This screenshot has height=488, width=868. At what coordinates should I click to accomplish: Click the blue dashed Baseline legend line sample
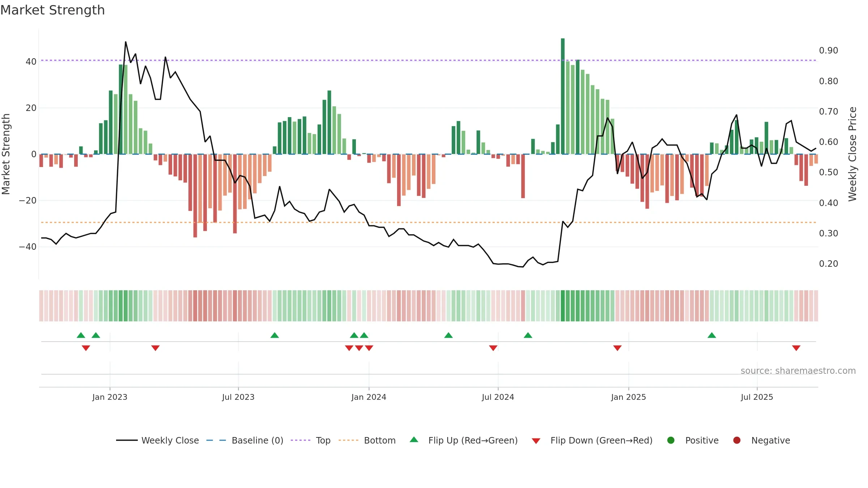(x=216, y=440)
